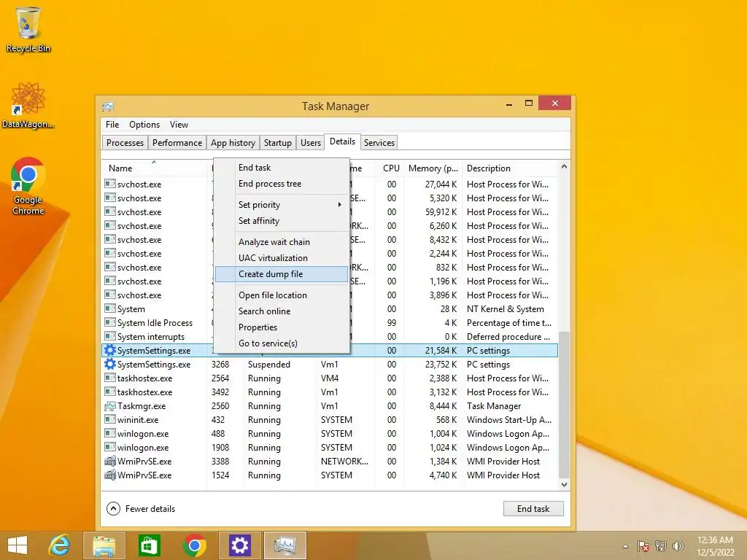
Task: Select End process tree
Action: [x=282, y=184]
